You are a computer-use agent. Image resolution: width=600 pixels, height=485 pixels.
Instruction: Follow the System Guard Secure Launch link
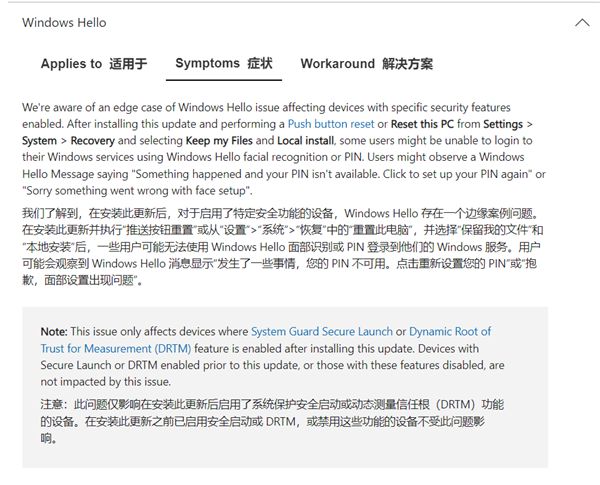point(322,331)
